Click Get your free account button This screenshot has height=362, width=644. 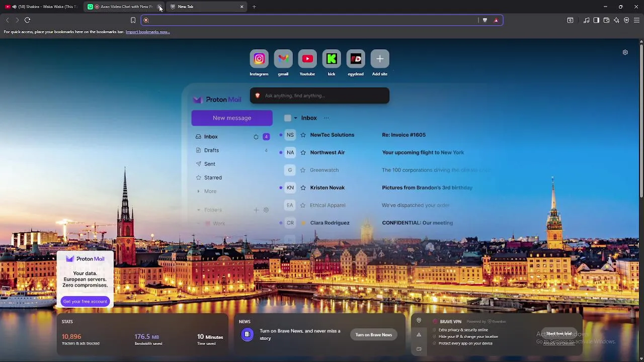tap(85, 301)
